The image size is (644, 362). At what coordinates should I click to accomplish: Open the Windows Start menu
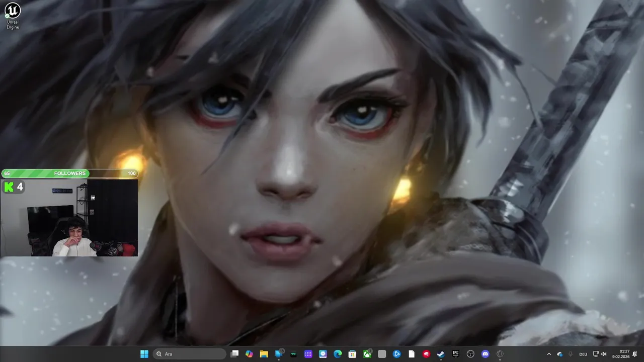(144, 354)
